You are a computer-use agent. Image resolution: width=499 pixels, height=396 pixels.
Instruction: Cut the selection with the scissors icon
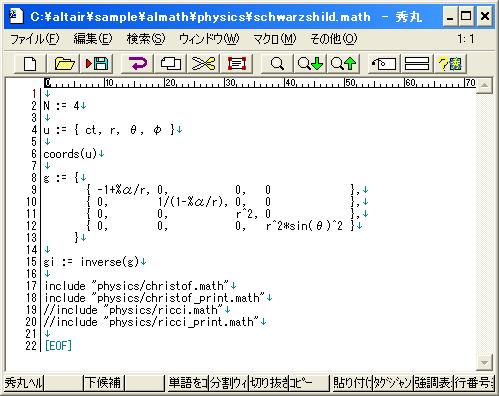pyautogui.click(x=203, y=64)
